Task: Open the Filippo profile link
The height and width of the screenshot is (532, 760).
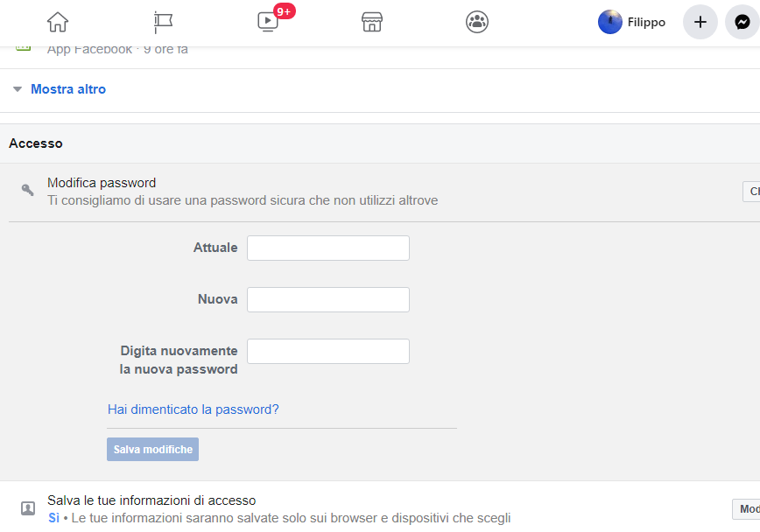Action: click(646, 22)
